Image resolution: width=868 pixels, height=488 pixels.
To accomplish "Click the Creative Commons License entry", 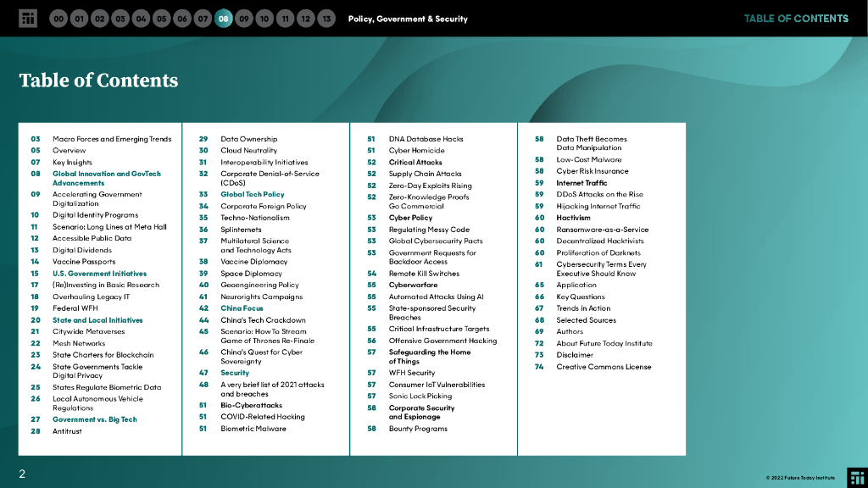I will click(x=604, y=367).
